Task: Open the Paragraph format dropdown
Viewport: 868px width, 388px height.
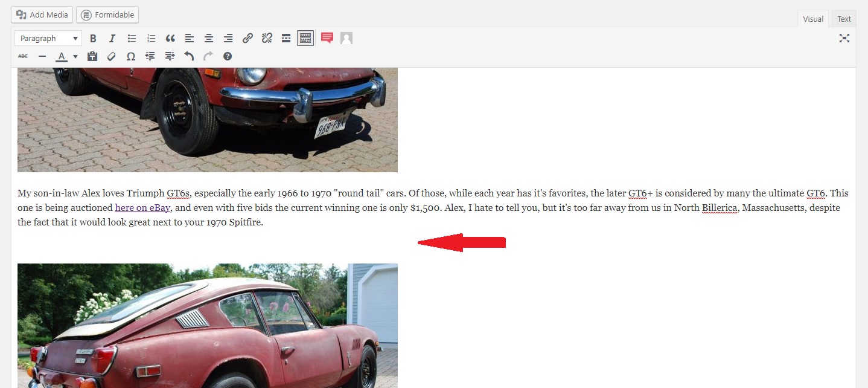Action: 48,38
